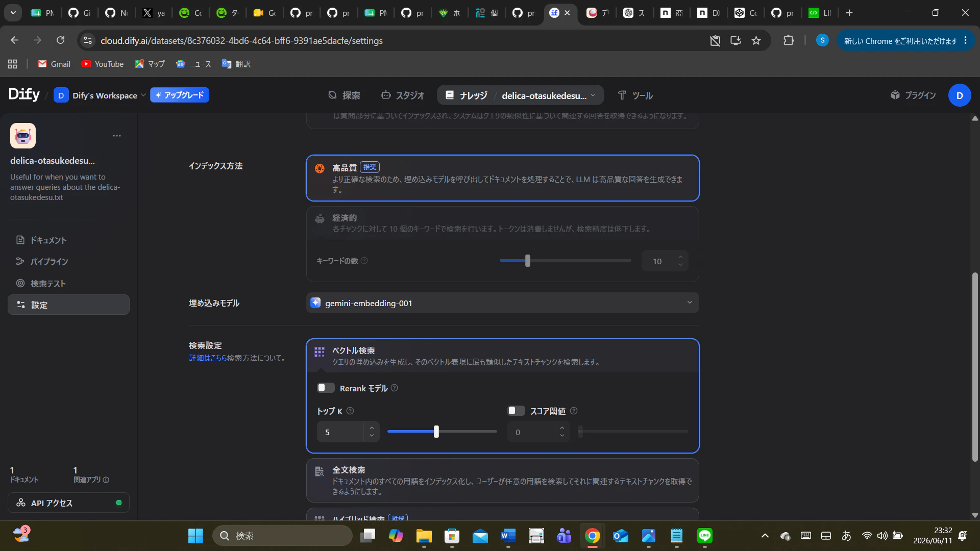Select the ベクトル検索 retrieval option
The width and height of the screenshot is (980, 551).
(502, 356)
